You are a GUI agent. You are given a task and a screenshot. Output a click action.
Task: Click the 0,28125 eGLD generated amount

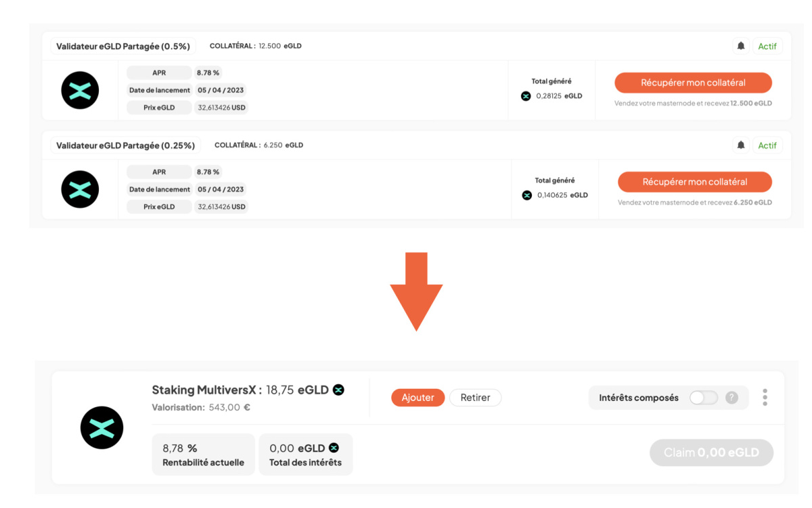pos(559,96)
